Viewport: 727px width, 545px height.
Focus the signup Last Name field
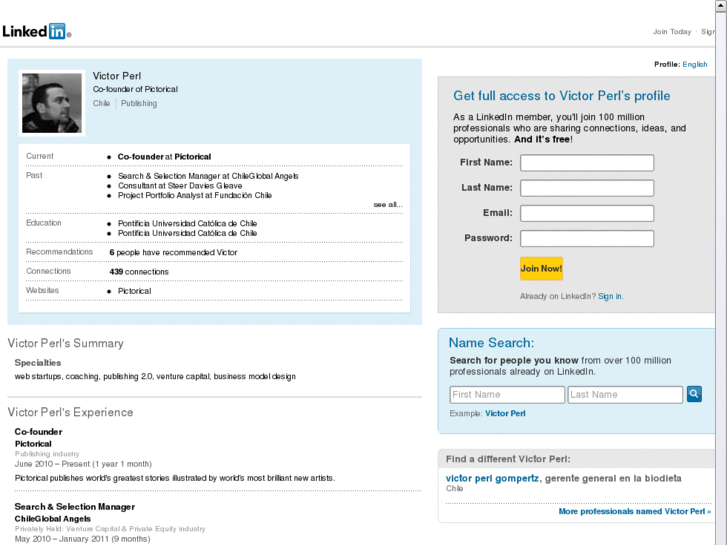587,188
